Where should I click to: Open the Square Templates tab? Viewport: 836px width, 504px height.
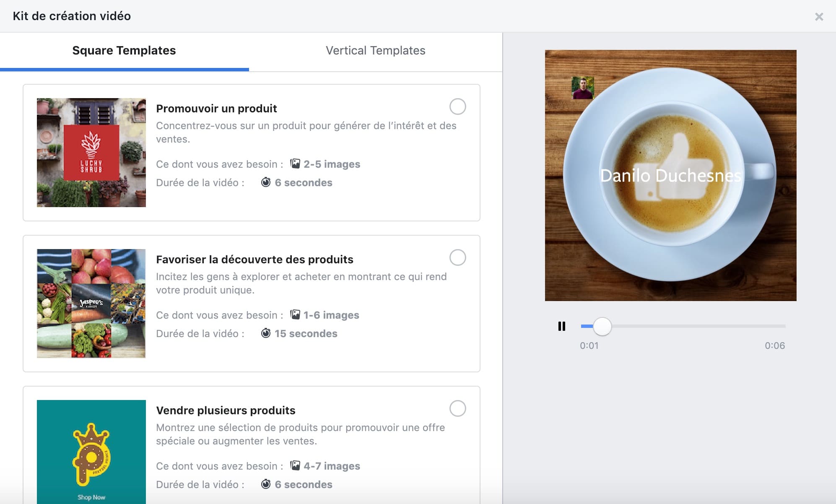[124, 51]
